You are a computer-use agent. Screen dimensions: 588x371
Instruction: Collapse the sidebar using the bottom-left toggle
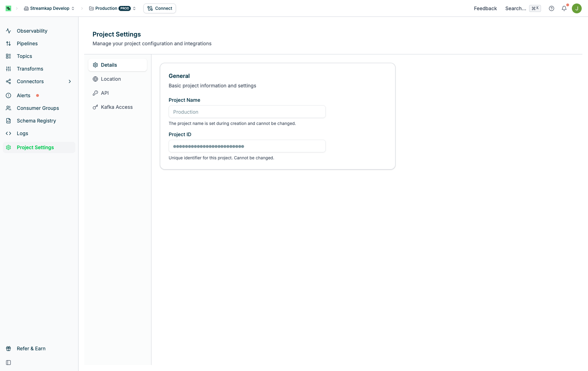8,363
